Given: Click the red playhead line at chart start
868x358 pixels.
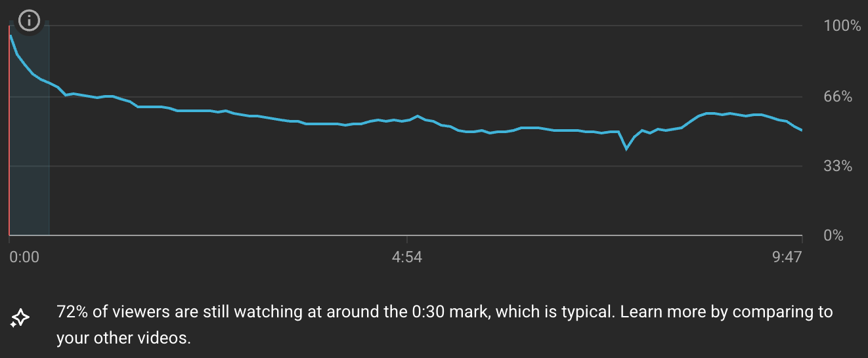Looking at the screenshot, I should coord(9,164).
